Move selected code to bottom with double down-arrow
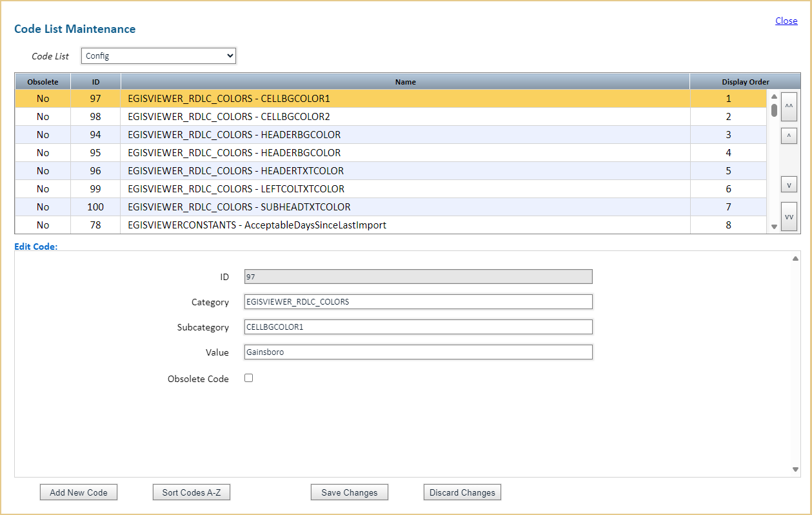812x515 pixels. pos(789,216)
